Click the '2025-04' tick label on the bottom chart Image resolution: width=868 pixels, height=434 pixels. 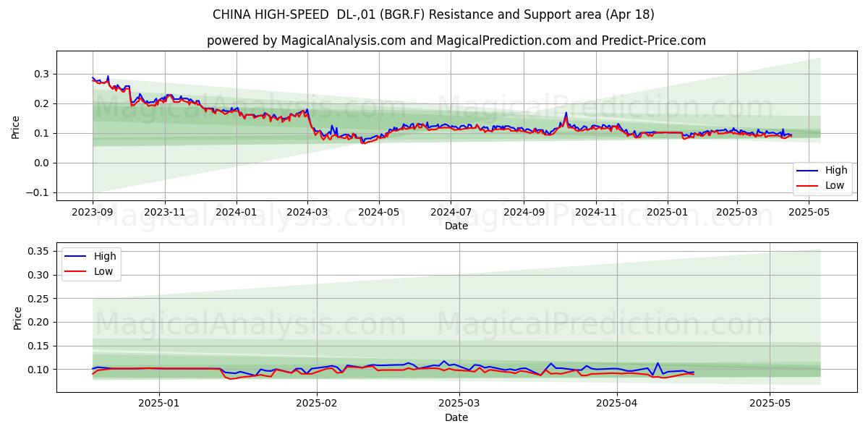618,404
